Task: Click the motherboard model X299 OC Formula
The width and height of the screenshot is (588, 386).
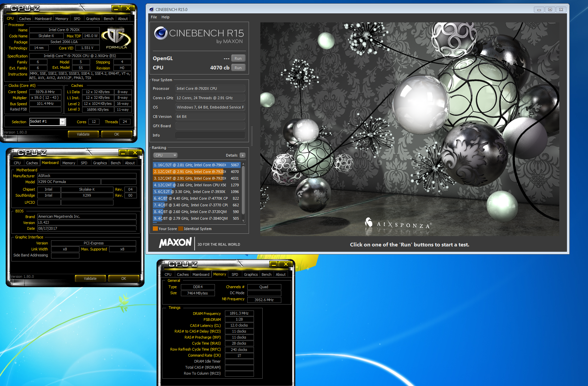Action: click(x=69, y=182)
